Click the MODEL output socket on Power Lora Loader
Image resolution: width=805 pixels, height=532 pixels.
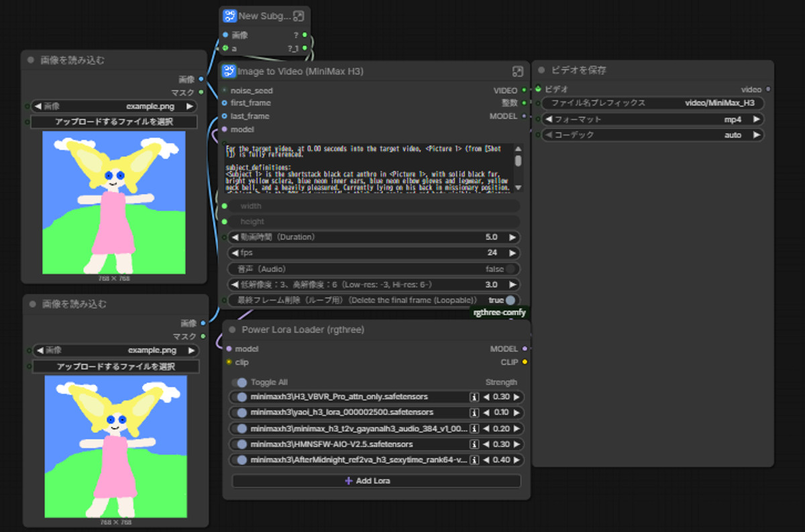525,349
